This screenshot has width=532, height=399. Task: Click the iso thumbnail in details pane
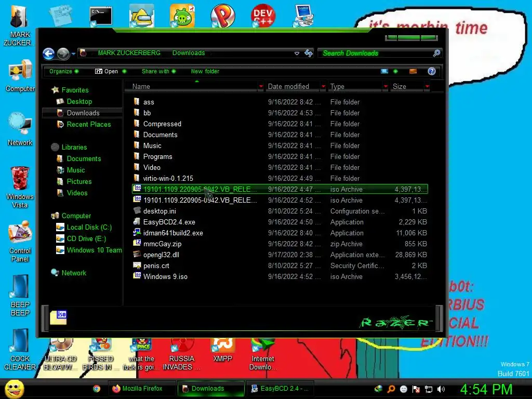click(58, 317)
